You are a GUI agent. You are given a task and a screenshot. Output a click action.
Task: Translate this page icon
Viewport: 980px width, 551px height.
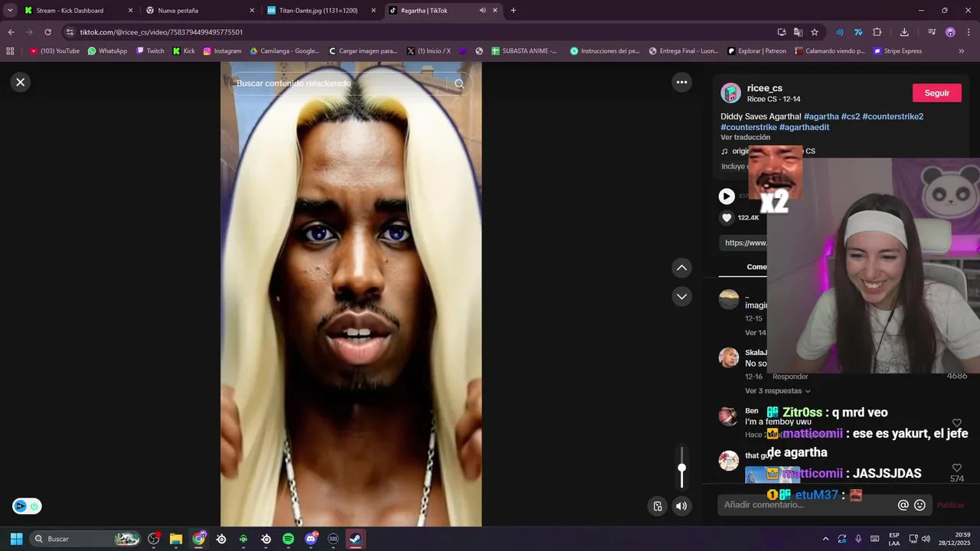798,32
